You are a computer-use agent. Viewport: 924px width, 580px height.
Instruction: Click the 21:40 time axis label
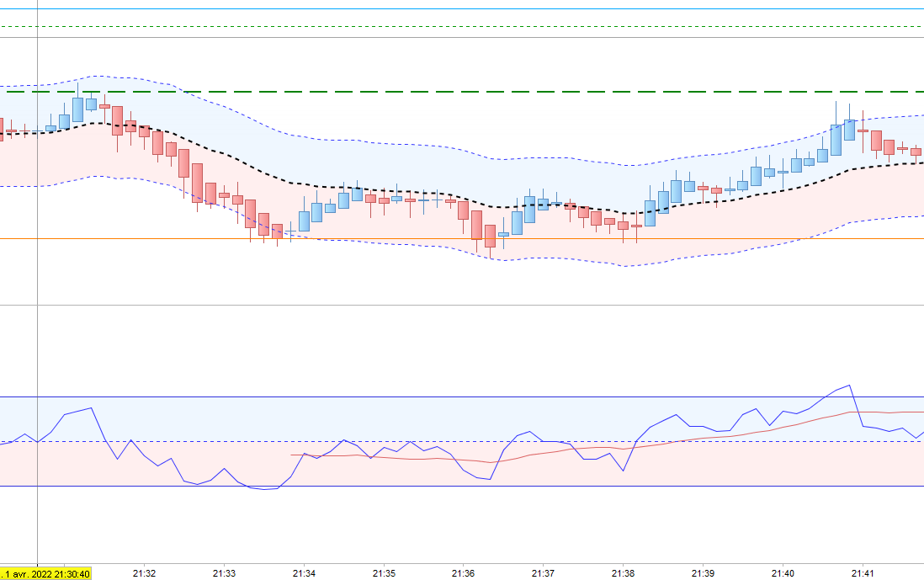tap(783, 573)
